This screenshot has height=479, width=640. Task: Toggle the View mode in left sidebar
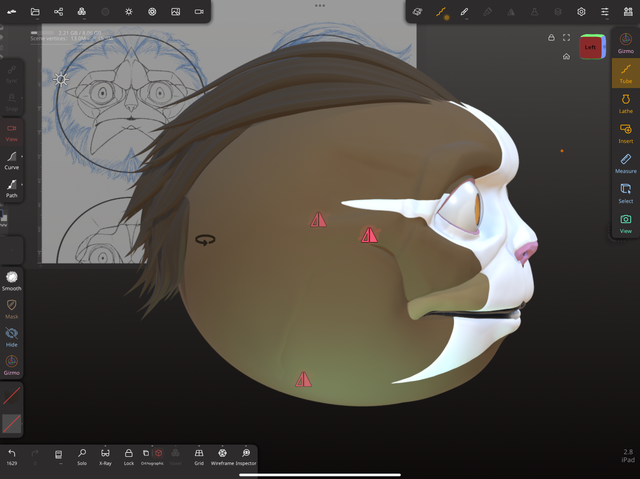[x=11, y=132]
